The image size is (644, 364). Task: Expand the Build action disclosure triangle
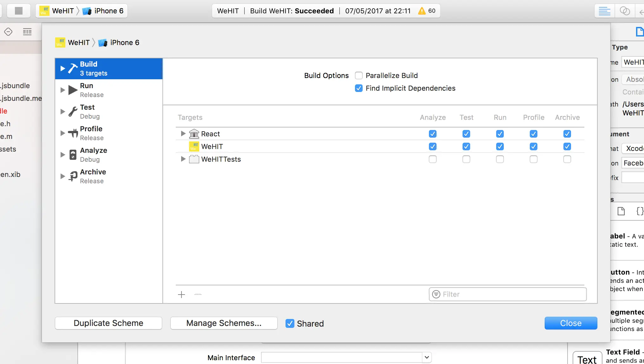coord(62,68)
